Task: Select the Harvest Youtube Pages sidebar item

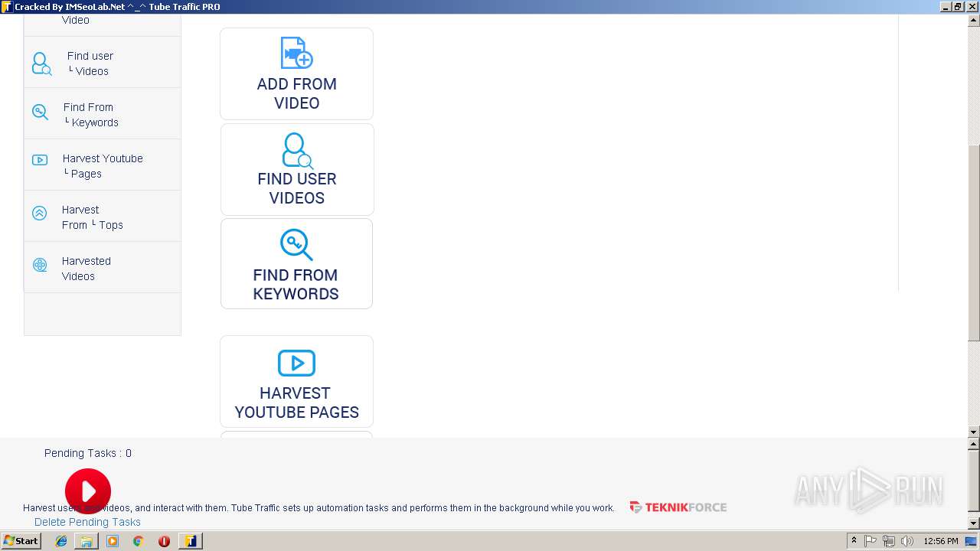Action: click(x=103, y=165)
